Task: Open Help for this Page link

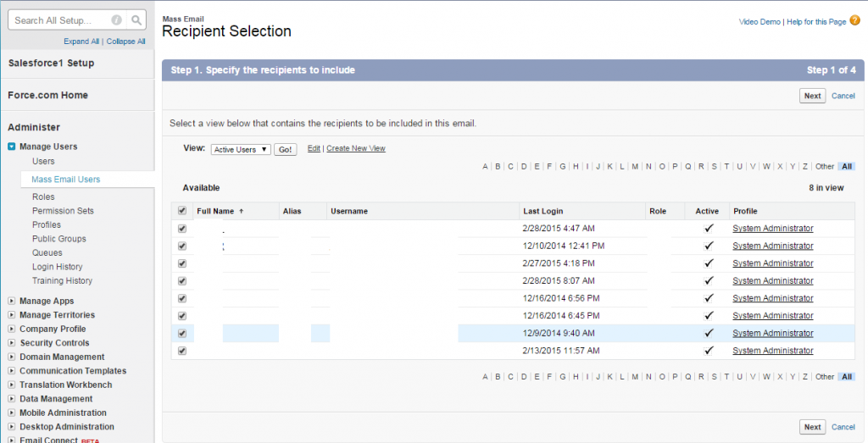Action: [816, 21]
